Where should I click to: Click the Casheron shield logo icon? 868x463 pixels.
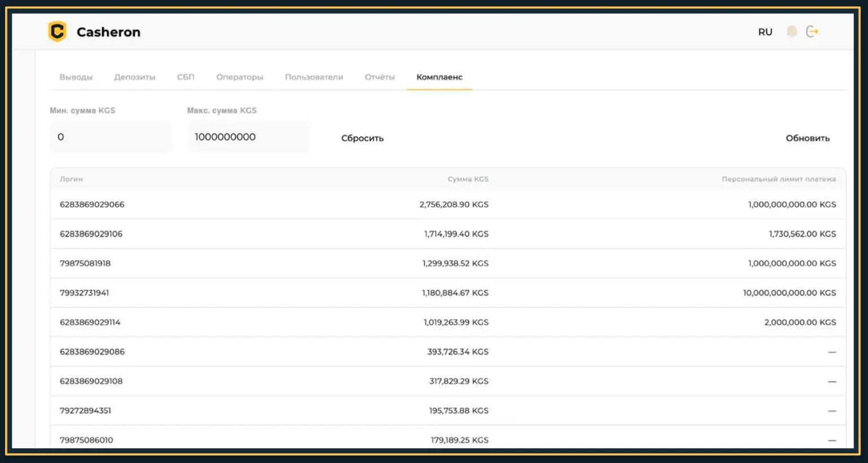pyautogui.click(x=57, y=32)
